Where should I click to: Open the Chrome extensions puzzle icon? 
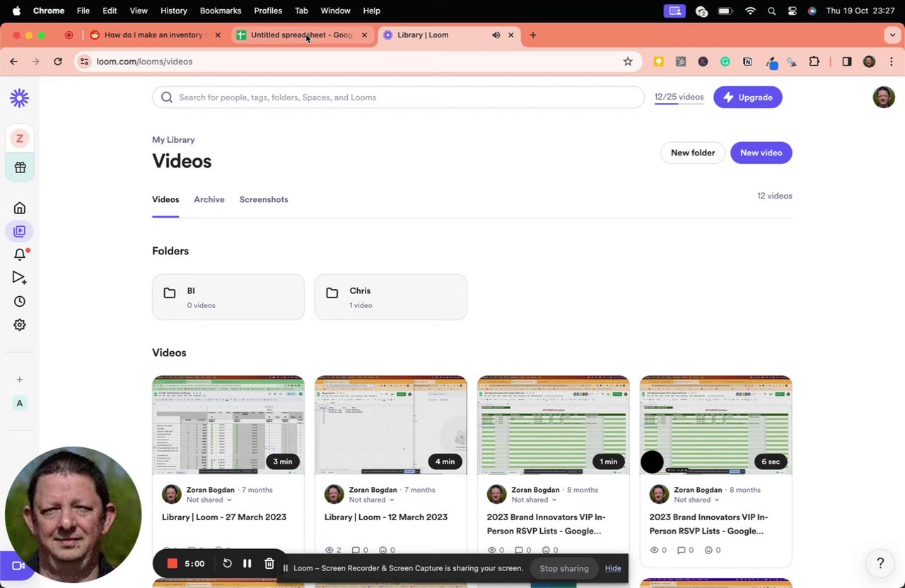814,61
